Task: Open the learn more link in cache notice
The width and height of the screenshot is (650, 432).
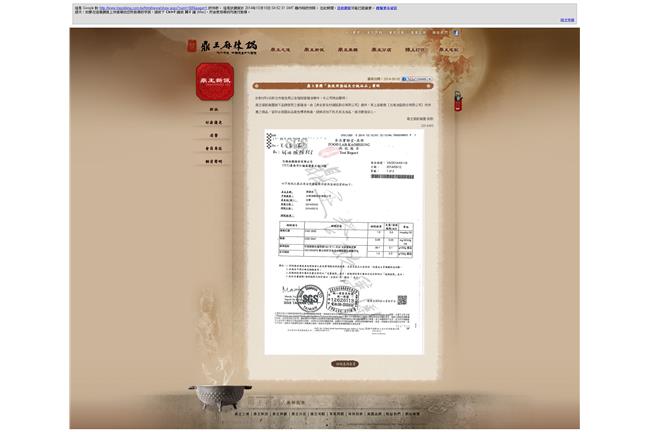Action: (386, 8)
